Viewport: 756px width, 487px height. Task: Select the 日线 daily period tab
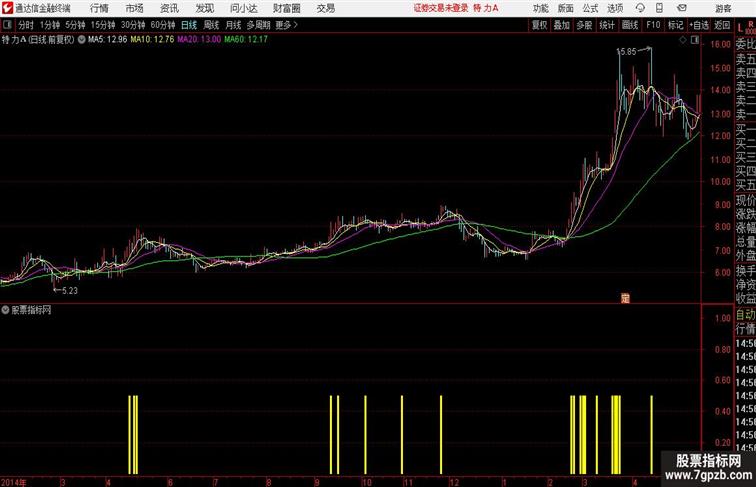[189, 25]
